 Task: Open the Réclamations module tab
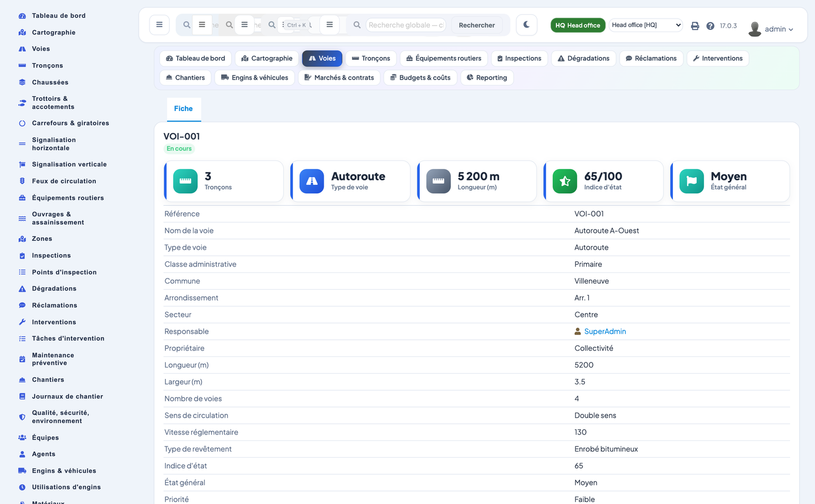tap(651, 58)
